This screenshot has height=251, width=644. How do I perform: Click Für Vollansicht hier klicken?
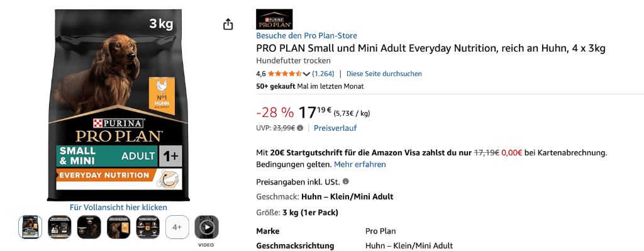[118, 208]
